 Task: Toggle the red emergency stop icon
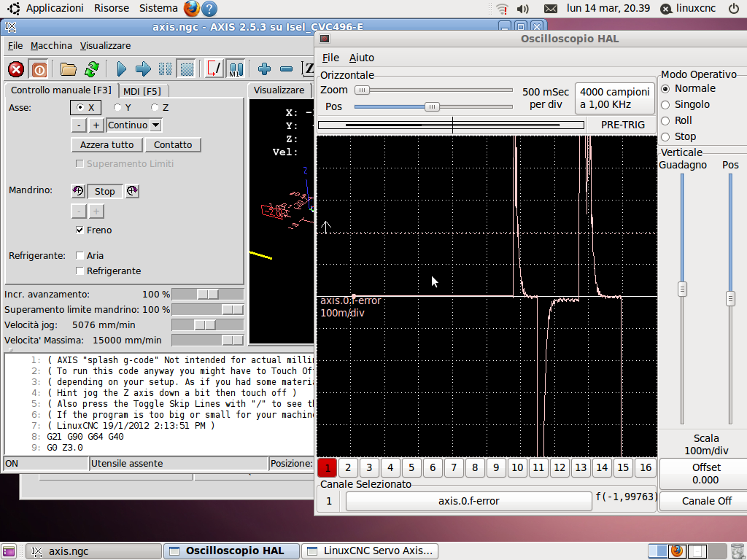pos(16,69)
